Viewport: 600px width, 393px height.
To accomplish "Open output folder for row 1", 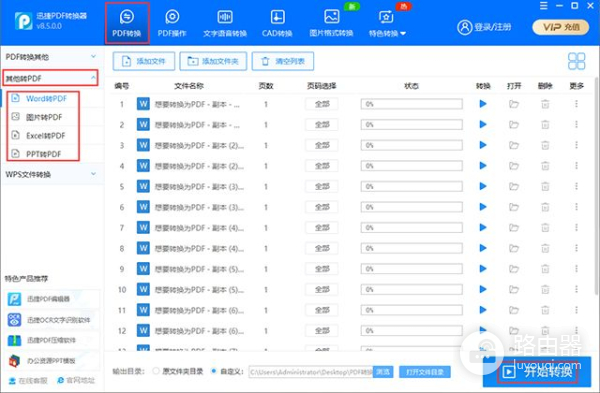I will (x=514, y=104).
